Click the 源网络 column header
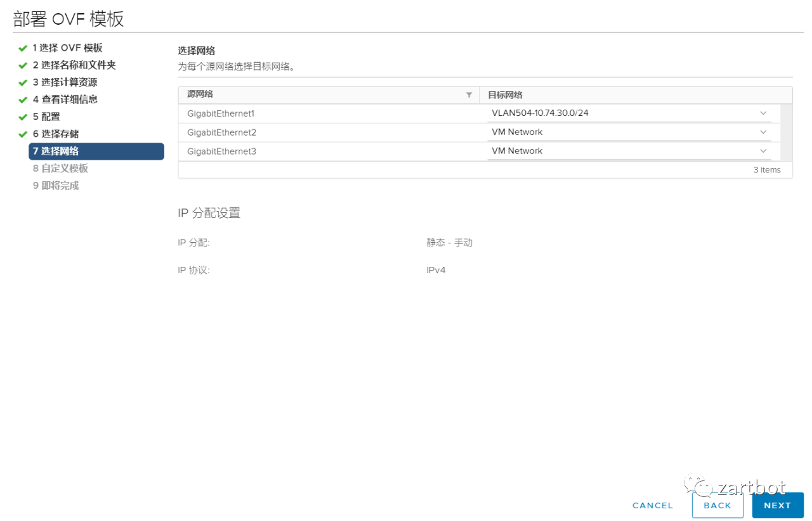The width and height of the screenshot is (812, 521). pos(329,95)
